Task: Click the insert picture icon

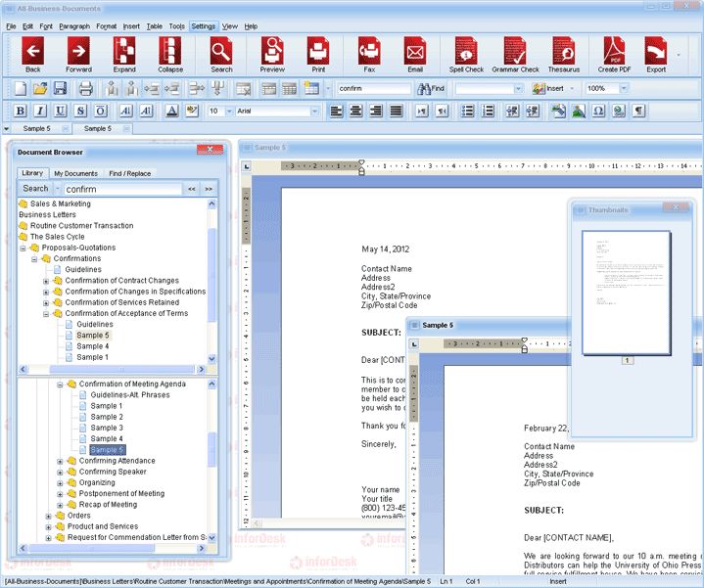Action: pyautogui.click(x=579, y=111)
